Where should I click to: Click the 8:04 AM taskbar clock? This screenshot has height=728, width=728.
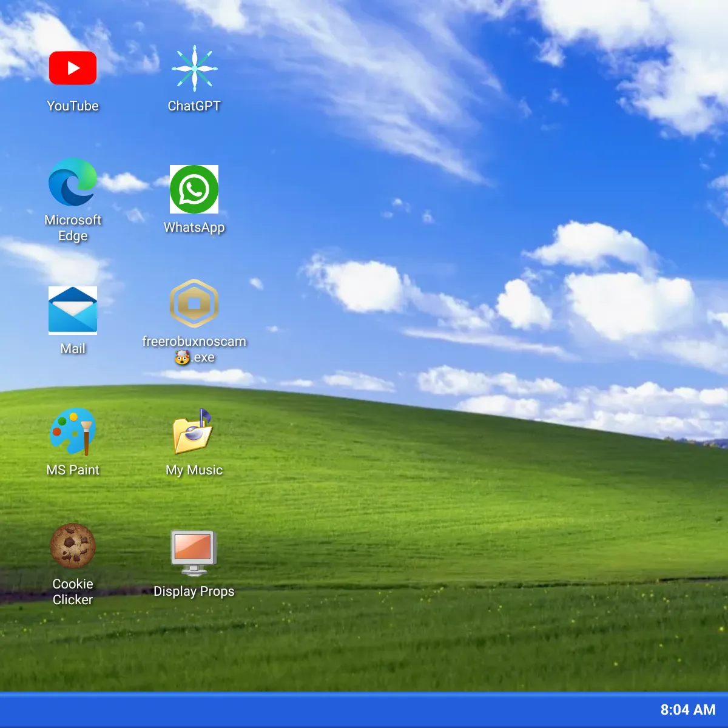pyautogui.click(x=688, y=710)
